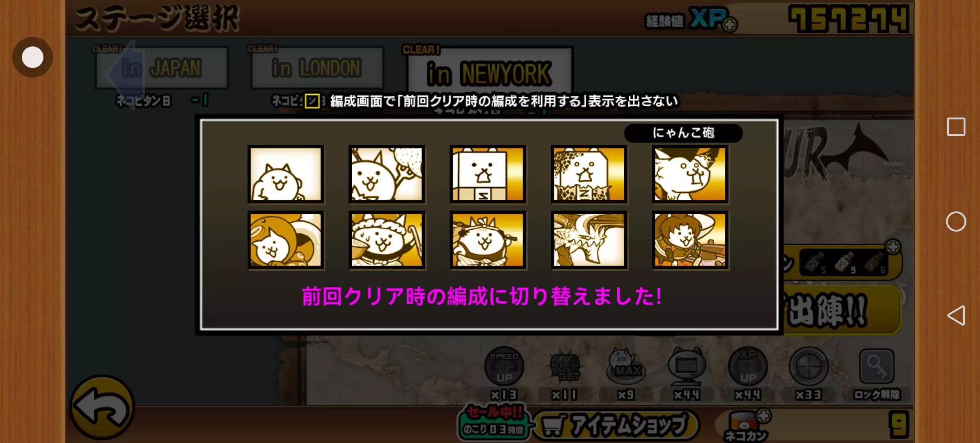Tap the Android home circle button

pyautogui.click(x=956, y=222)
